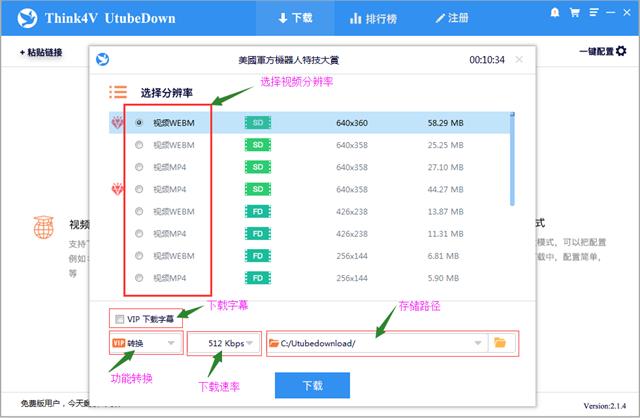Expand the VIP 转换 dropdown
The height and width of the screenshot is (418, 640).
pos(171,343)
